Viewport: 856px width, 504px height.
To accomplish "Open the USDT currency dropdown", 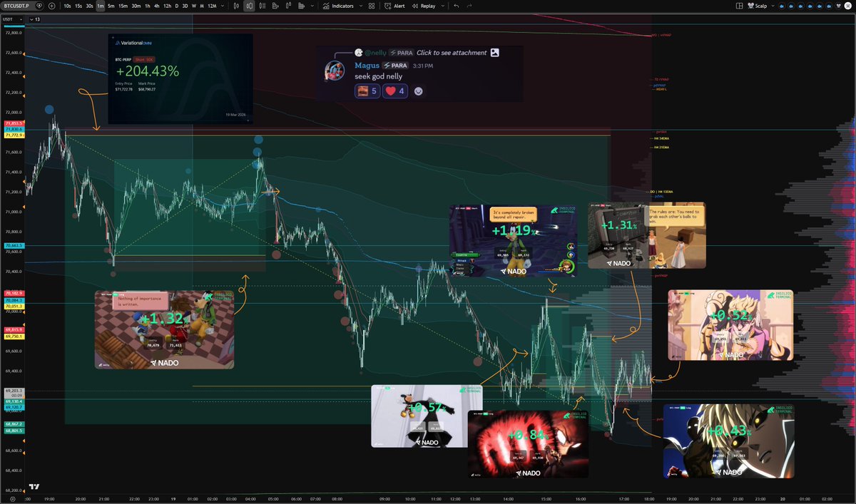I will 14,19.
